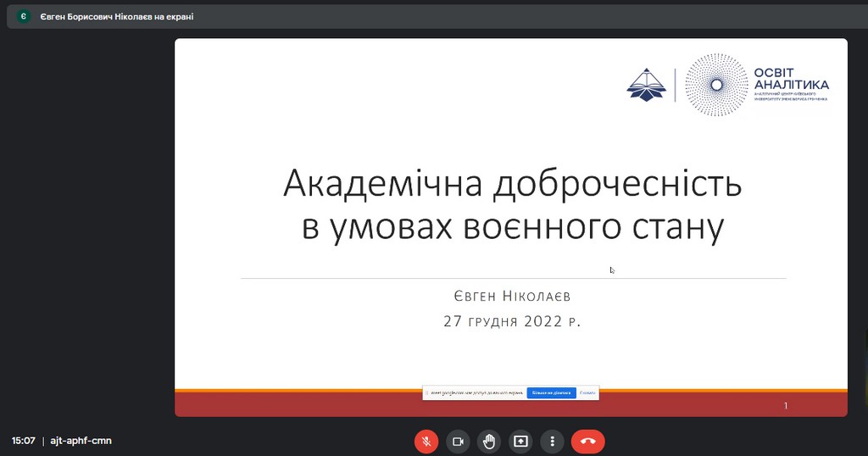Click the slide title "Академічна доброчесність"
The width and height of the screenshot is (868, 456).
click(511, 184)
